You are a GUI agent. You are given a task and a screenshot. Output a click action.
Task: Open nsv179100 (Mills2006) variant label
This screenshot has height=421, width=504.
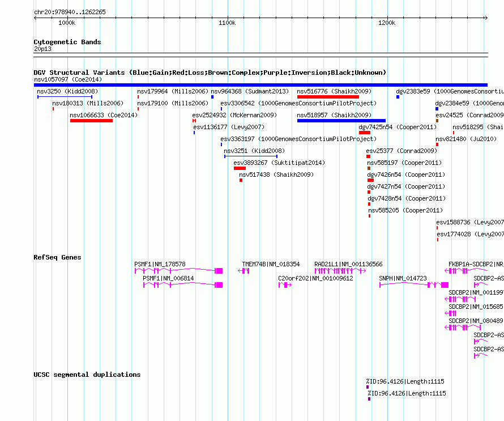pos(173,103)
